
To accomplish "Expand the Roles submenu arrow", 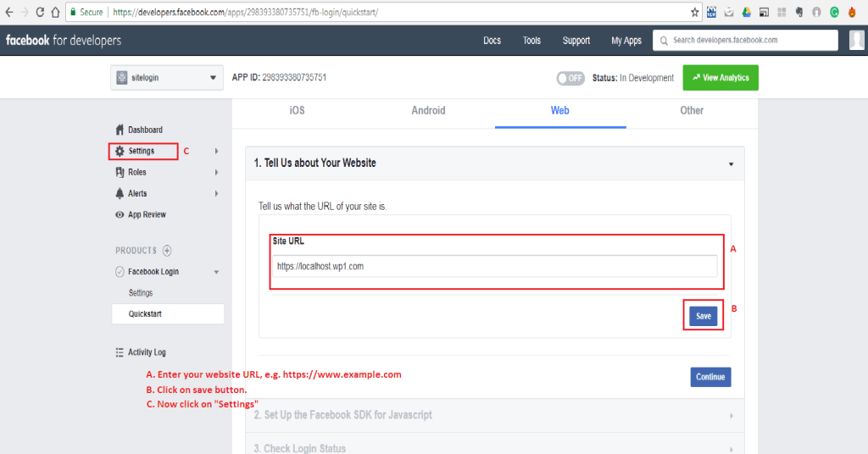I will click(216, 173).
